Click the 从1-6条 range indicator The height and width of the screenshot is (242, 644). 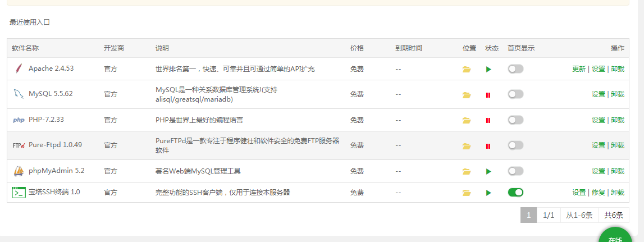pyautogui.click(x=579, y=215)
